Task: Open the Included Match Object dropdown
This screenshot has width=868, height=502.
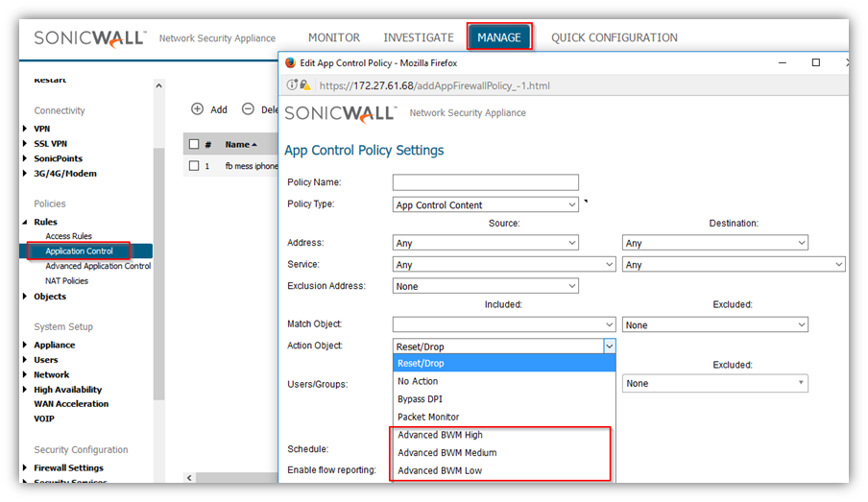Action: [504, 324]
